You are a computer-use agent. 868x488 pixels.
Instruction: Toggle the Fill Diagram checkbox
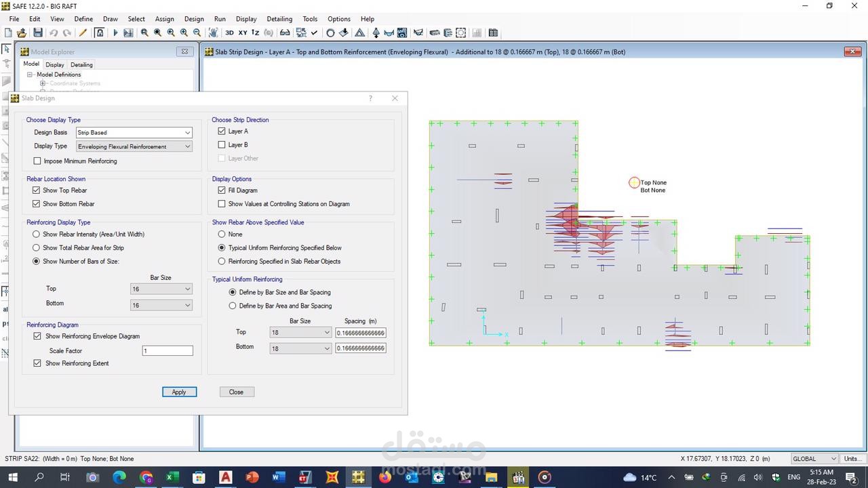click(x=222, y=190)
